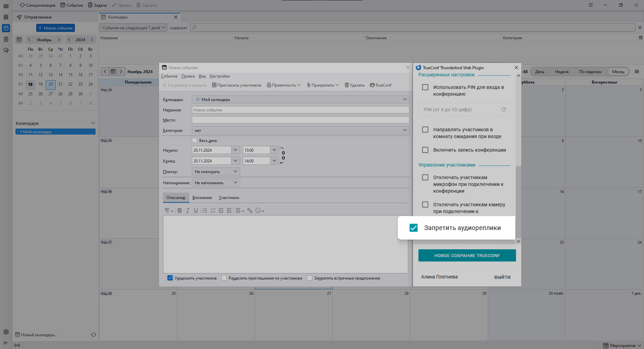Switch to the Участники tab

click(x=229, y=198)
